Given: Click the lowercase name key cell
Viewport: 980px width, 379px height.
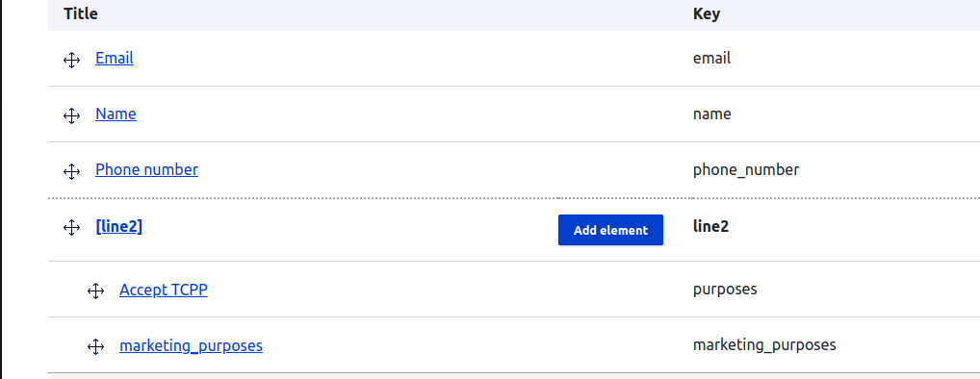Looking at the screenshot, I should click(x=711, y=114).
